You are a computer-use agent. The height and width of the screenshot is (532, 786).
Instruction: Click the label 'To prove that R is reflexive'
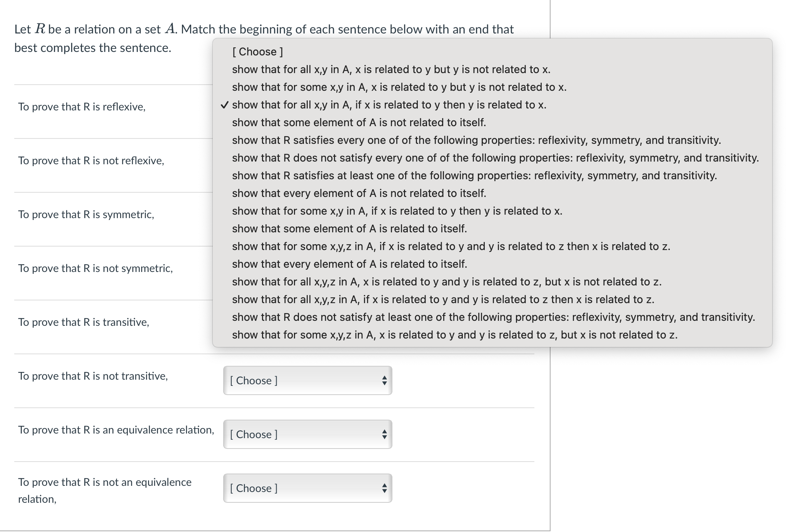click(x=82, y=107)
